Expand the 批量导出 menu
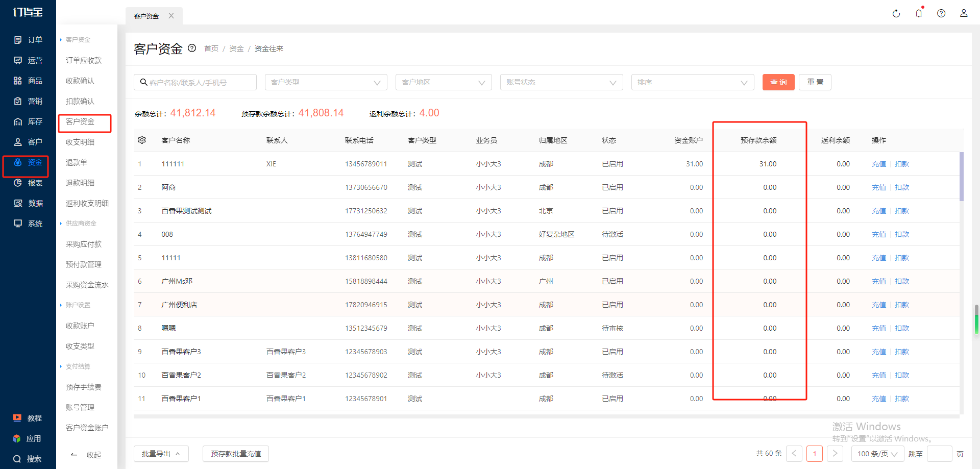The width and height of the screenshot is (980, 469). coord(161,454)
